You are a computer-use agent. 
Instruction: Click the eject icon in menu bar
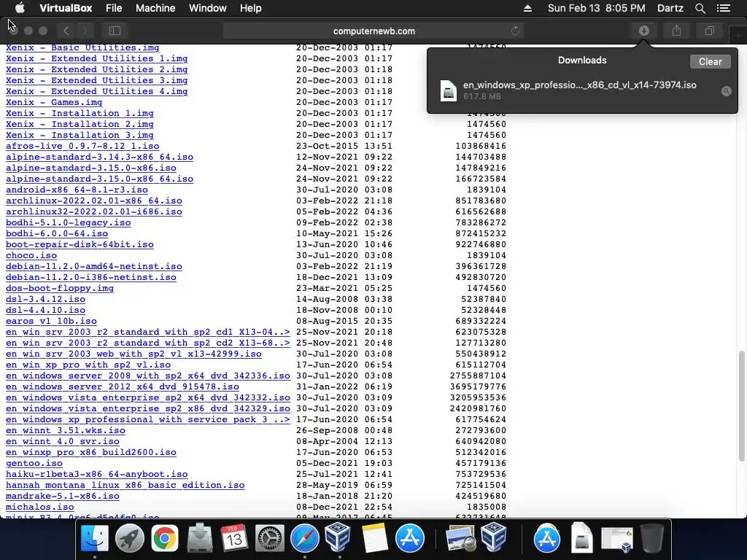pos(527,8)
